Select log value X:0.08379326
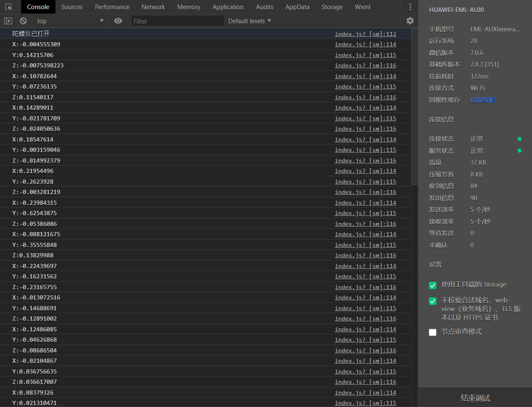 click(33, 393)
